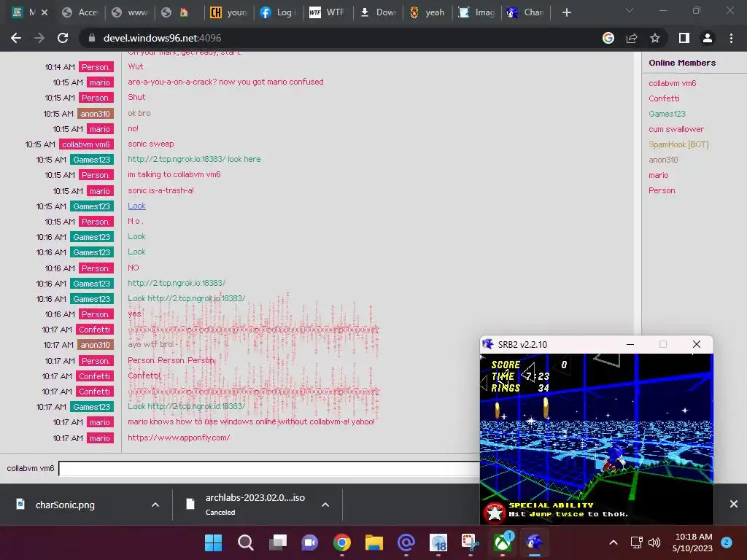
Task: Open the Chrome profile icon
Action: click(x=708, y=38)
